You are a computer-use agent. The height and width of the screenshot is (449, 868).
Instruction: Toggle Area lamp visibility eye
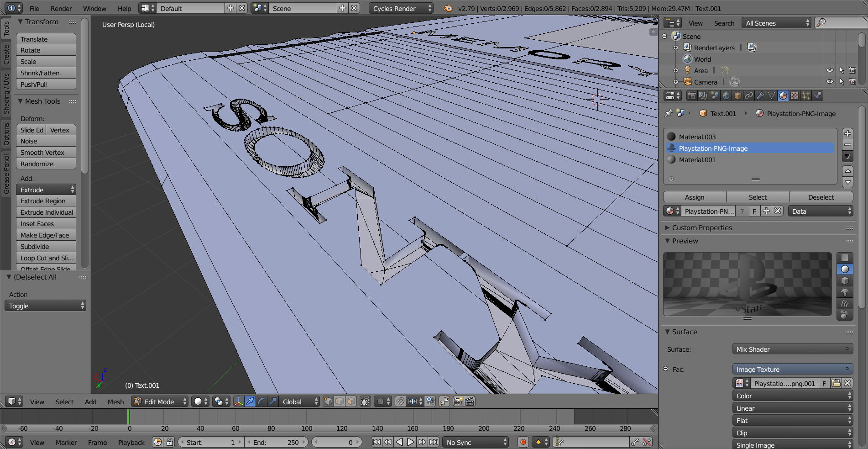[830, 70]
